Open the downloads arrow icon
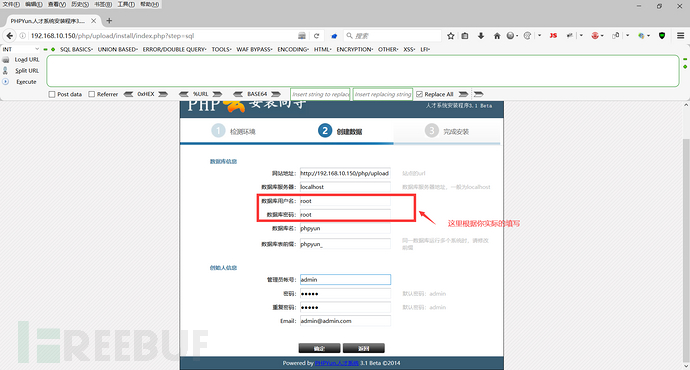 coord(481,36)
